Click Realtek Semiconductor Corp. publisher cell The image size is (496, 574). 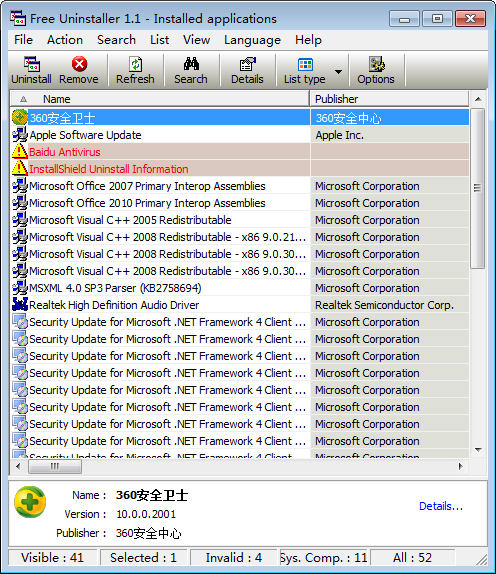pos(389,305)
